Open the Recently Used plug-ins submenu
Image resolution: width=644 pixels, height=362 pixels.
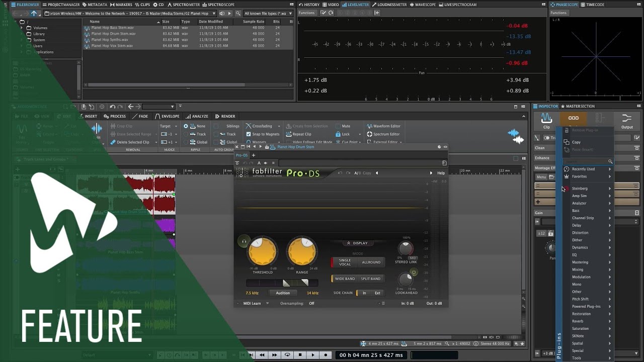click(x=588, y=169)
